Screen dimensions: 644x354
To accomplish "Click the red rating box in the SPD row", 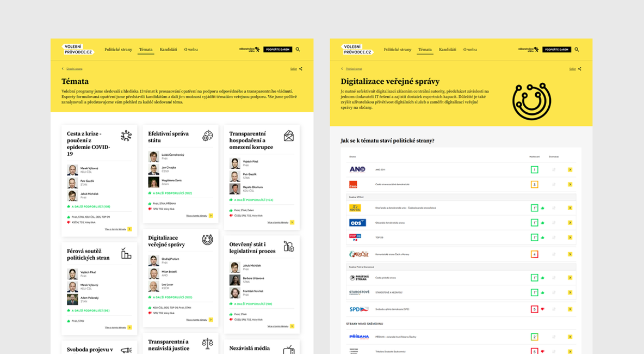I will click(534, 309).
